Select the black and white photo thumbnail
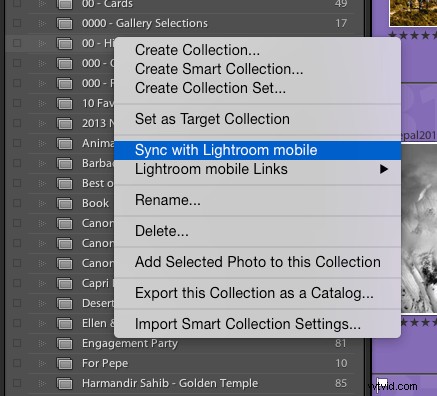The image size is (437, 396). coord(419,228)
